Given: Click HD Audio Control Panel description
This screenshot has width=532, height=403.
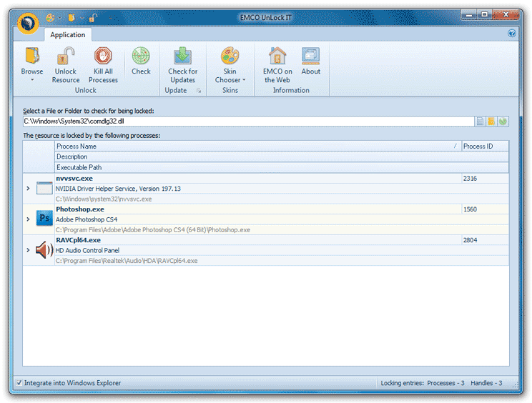Looking at the screenshot, I should click(87, 250).
